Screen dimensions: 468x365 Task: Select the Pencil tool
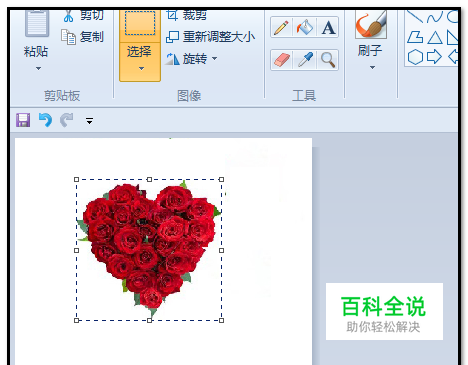281,27
